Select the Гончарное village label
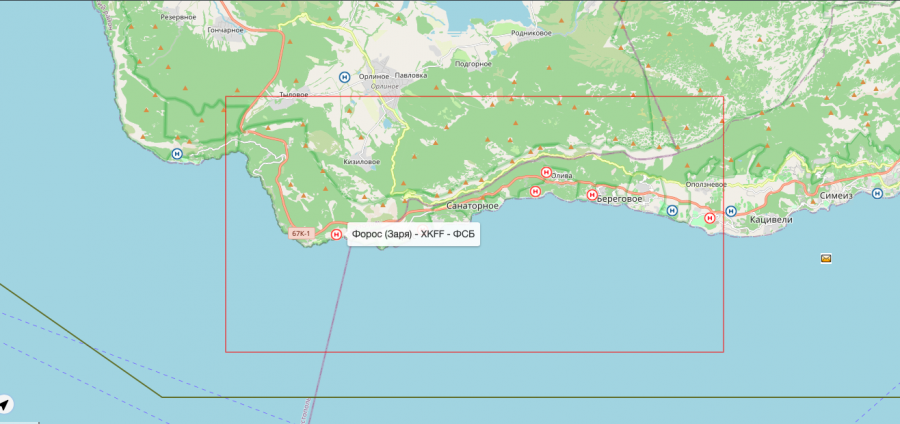This screenshot has height=424, width=900. (x=224, y=30)
